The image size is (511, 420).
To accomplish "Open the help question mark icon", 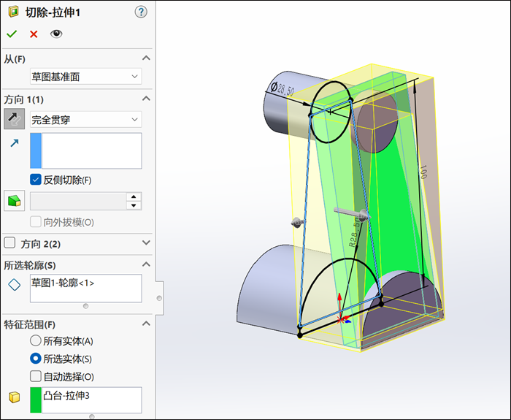I will [141, 12].
